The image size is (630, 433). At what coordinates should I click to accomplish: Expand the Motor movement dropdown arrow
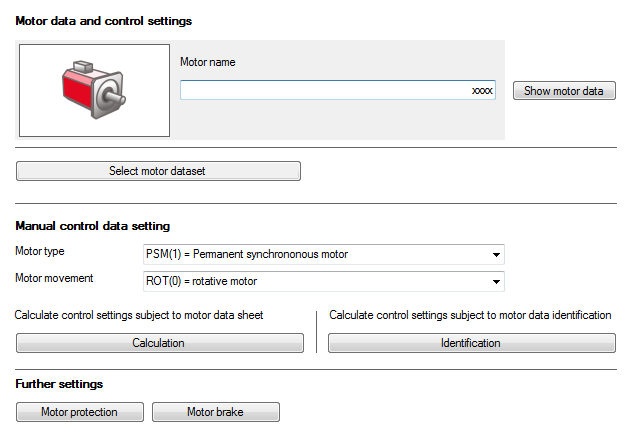(x=496, y=281)
